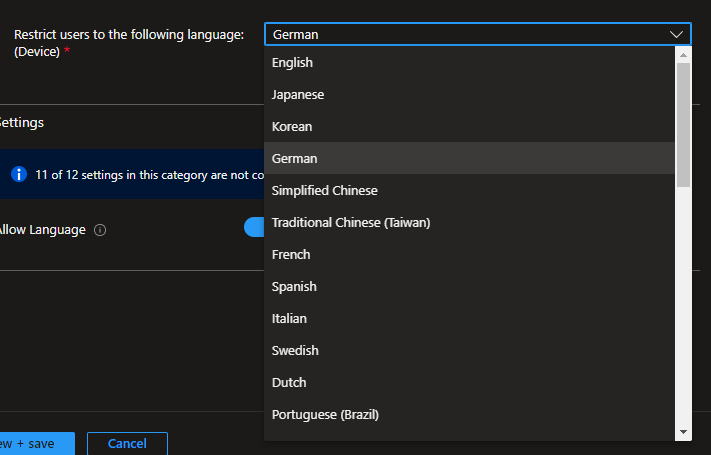This screenshot has width=711, height=455.
Task: Toggle the Allow Language switch
Action: (x=254, y=228)
